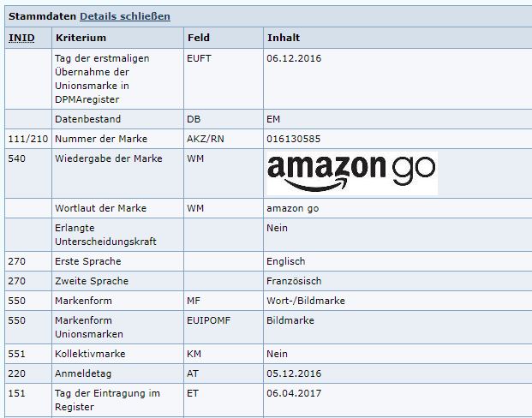Click the trademark number 016130585
The height and width of the screenshot is (418, 532).
click(x=294, y=139)
